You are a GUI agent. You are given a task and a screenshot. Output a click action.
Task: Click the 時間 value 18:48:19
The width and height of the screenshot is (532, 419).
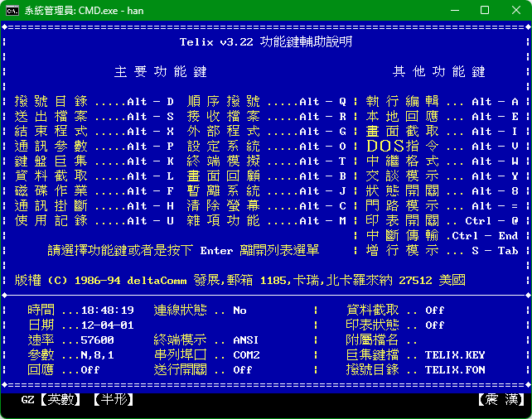pyautogui.click(x=108, y=311)
